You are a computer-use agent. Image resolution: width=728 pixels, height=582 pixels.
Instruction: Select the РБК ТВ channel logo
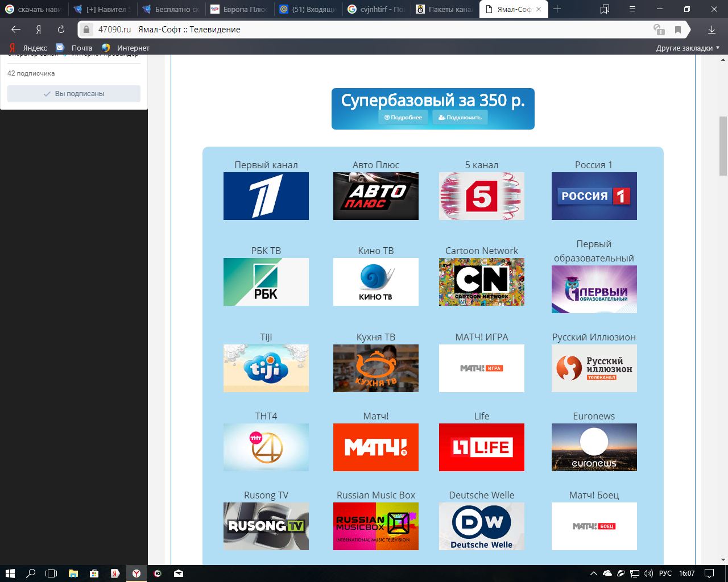266,282
